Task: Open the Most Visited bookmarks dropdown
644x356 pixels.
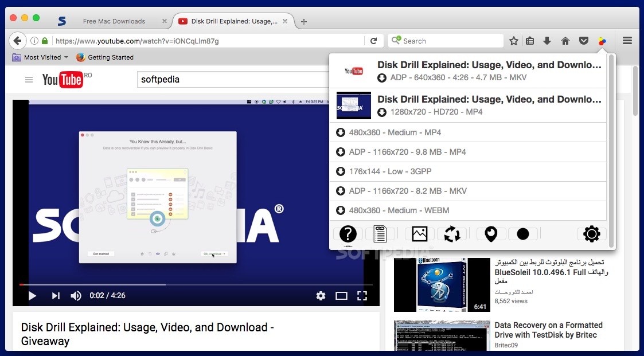Action: click(40, 57)
